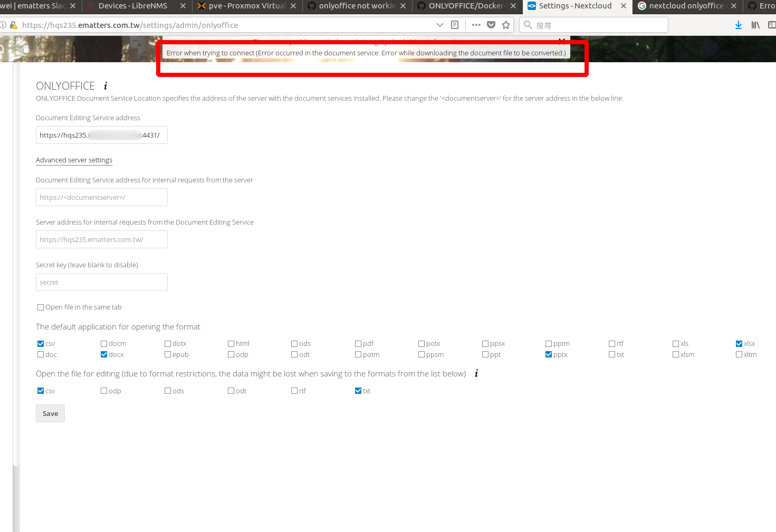Screen dimensions: 776x532
Task: Check docm format checkbox
Action: pos(104,344)
